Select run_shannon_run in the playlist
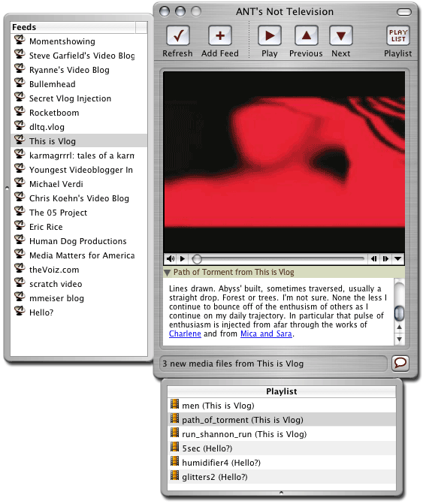The image size is (423, 504). (x=282, y=434)
